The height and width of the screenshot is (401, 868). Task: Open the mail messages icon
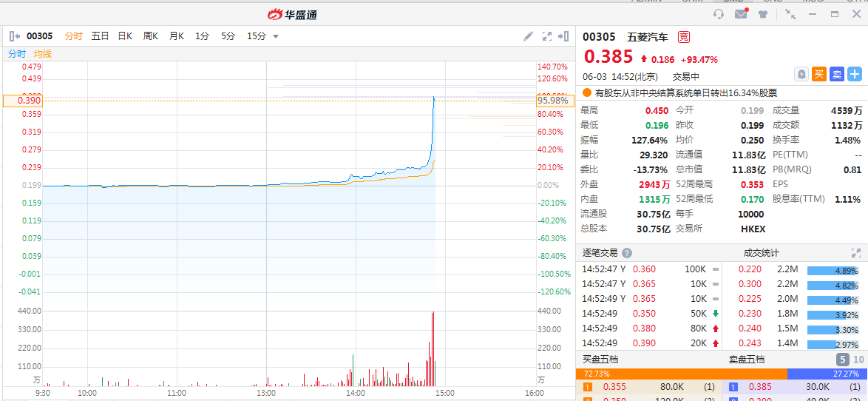point(742,14)
